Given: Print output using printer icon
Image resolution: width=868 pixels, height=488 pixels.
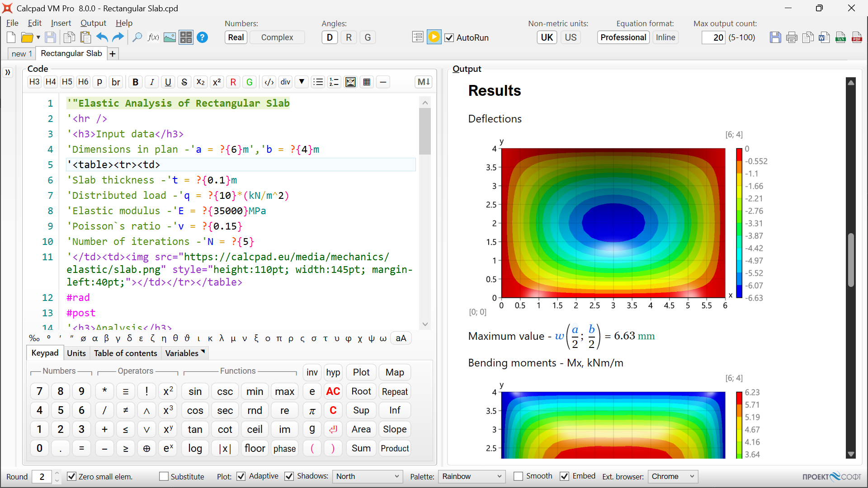Looking at the screenshot, I should coord(792,38).
